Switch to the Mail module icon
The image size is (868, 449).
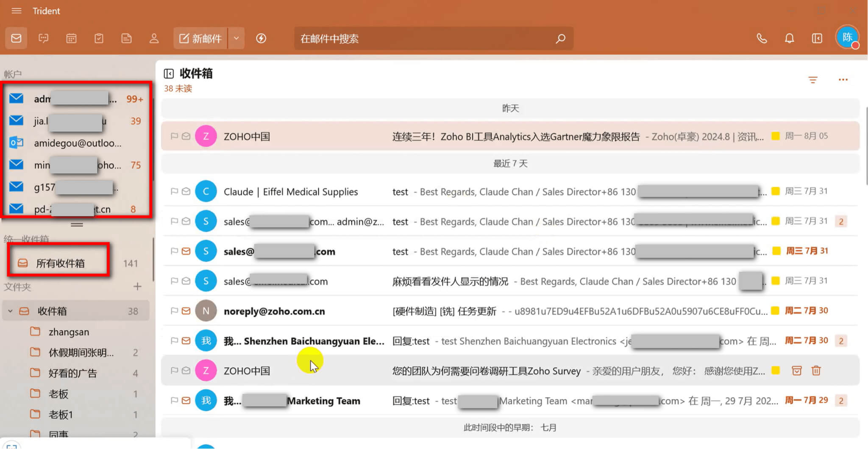pos(16,39)
